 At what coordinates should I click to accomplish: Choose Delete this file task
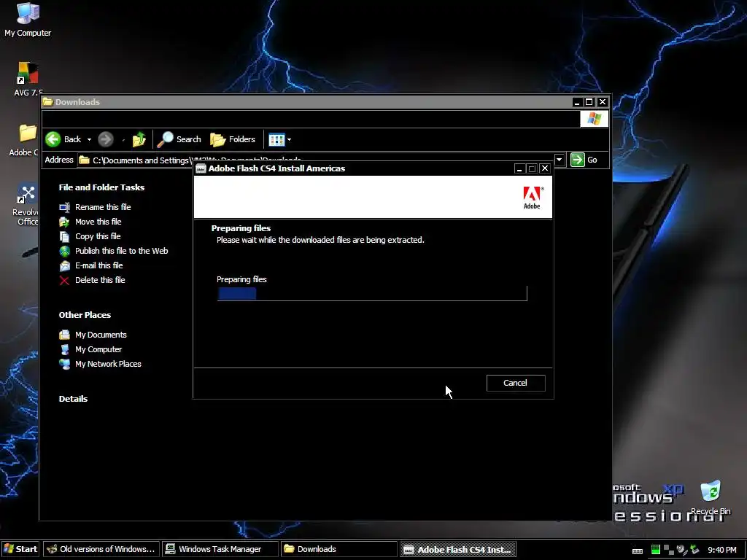pos(100,280)
